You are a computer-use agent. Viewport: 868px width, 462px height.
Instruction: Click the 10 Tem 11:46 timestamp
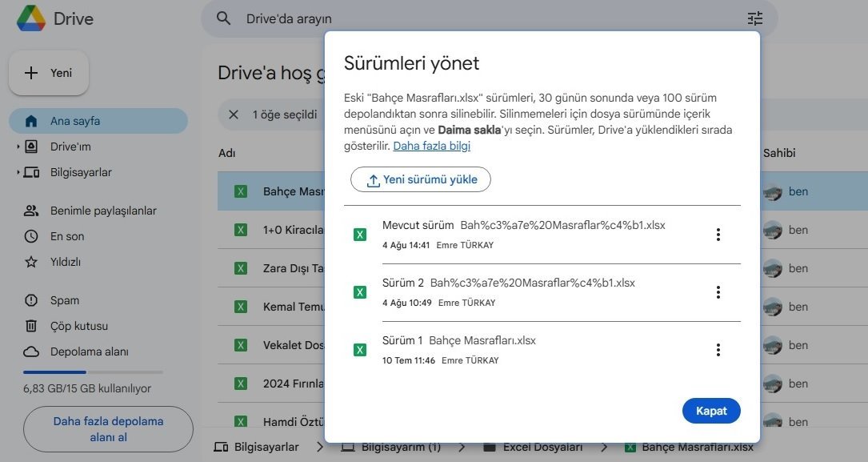(409, 360)
